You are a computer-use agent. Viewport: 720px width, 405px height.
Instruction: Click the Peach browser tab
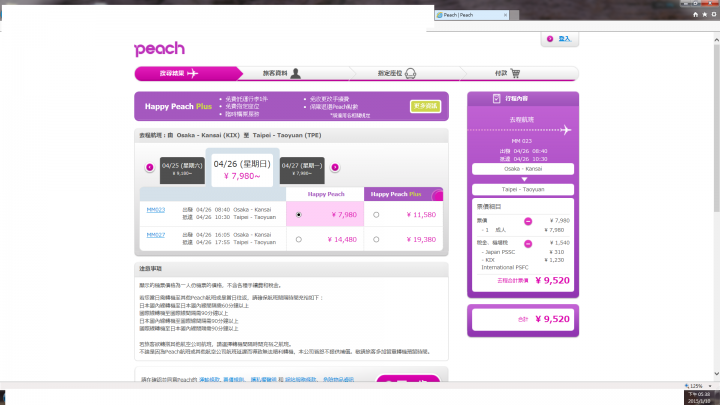(471, 15)
